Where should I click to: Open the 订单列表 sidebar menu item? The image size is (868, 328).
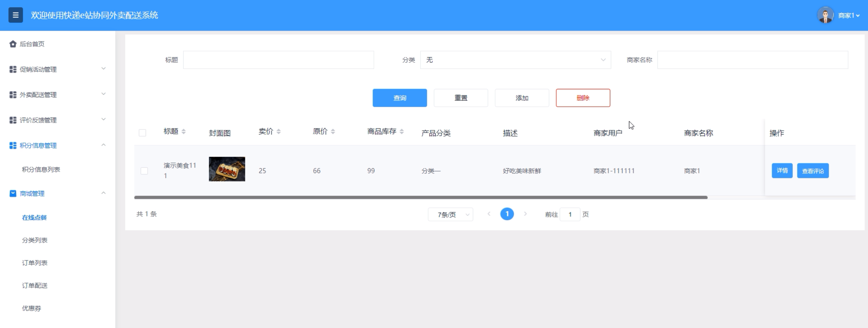click(x=35, y=263)
